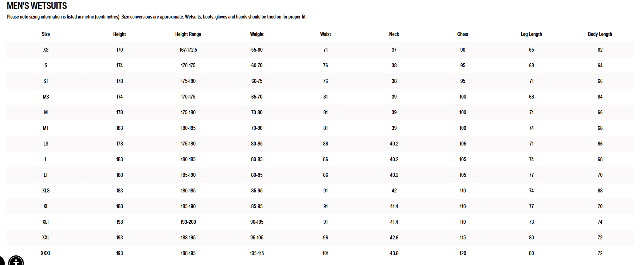Click the Chest column header
Screen dimensions: 644x265
pyautogui.click(x=463, y=34)
